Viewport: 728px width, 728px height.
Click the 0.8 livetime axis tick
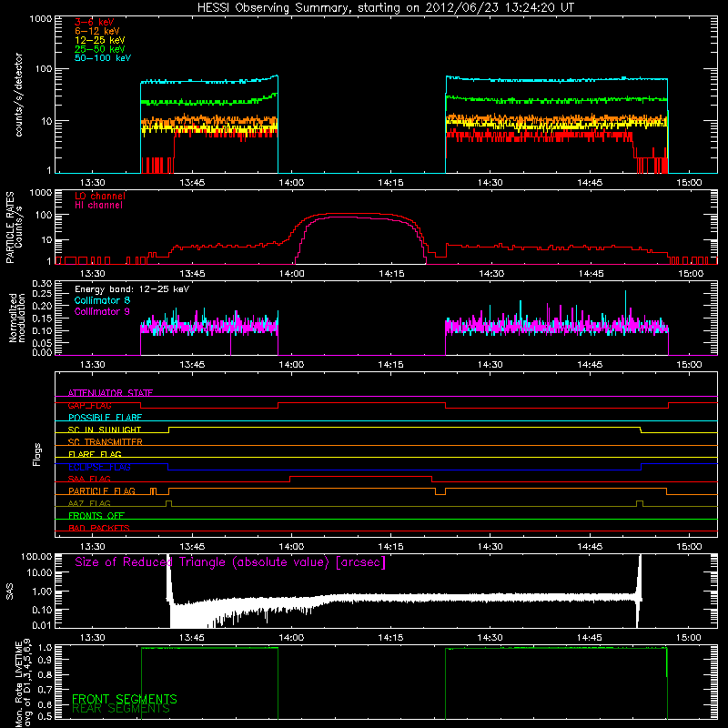pos(45,674)
